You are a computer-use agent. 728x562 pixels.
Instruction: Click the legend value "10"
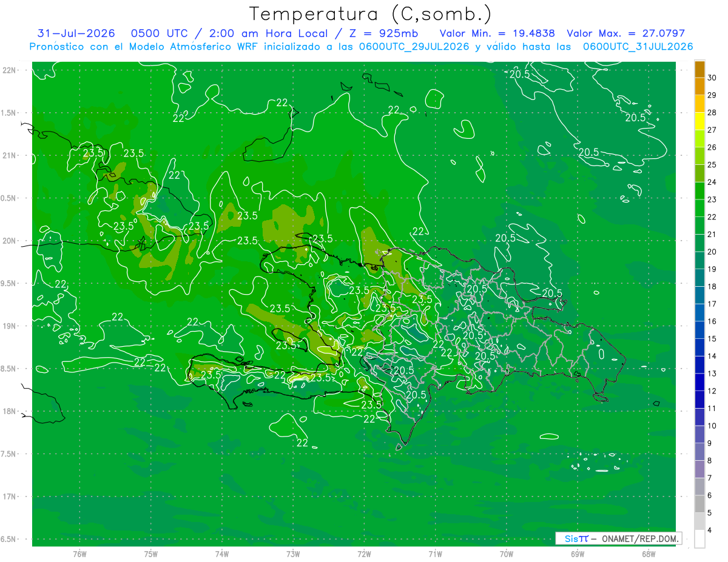(712, 426)
